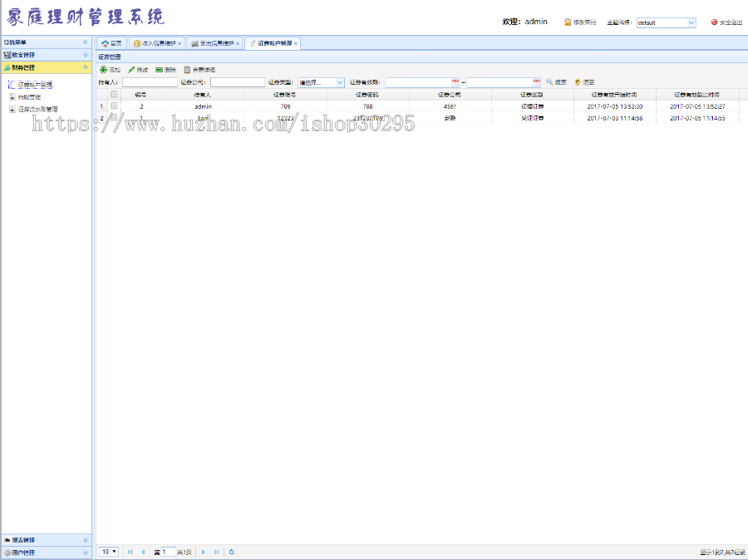Open the theme style default dropdown
Screen dimensions: 748x560
pos(691,22)
